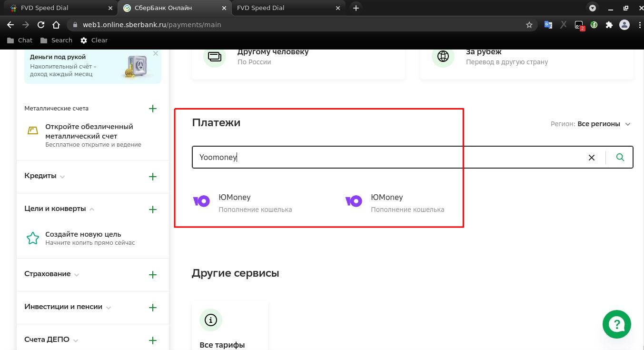Click the Google Translate icon in address bar
The image size is (644, 350).
point(548,24)
